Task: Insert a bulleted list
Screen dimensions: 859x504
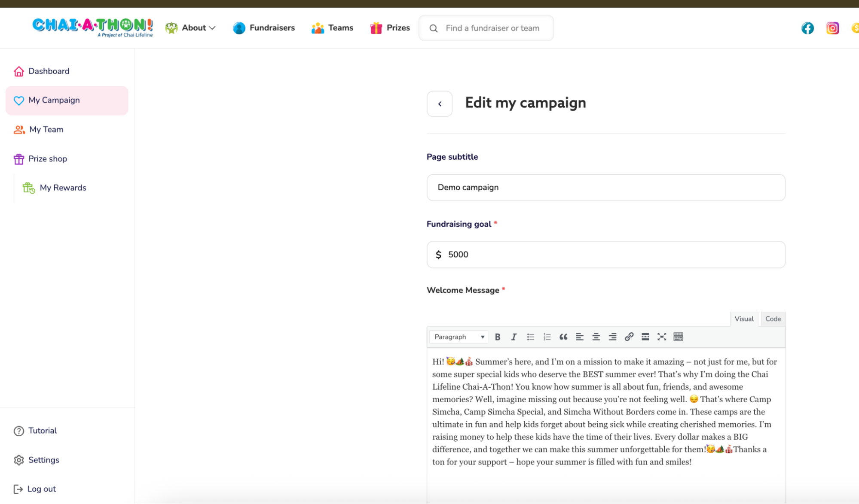Action: coord(530,337)
